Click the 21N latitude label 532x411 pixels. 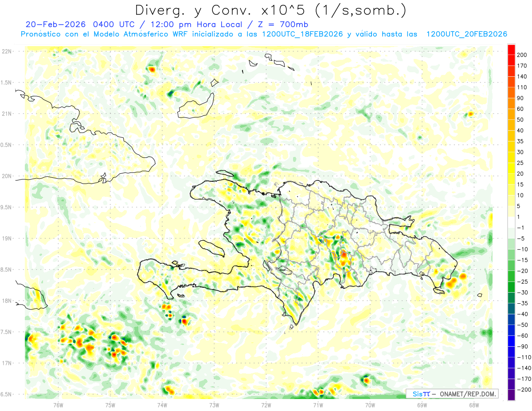click(7, 114)
